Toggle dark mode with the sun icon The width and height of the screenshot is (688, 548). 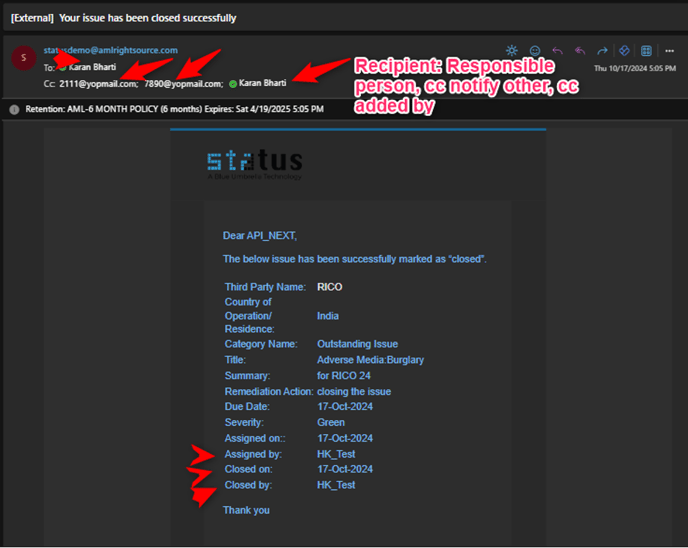[x=512, y=50]
